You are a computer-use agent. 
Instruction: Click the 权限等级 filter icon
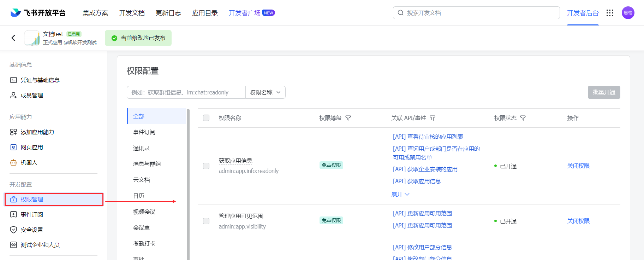348,118
